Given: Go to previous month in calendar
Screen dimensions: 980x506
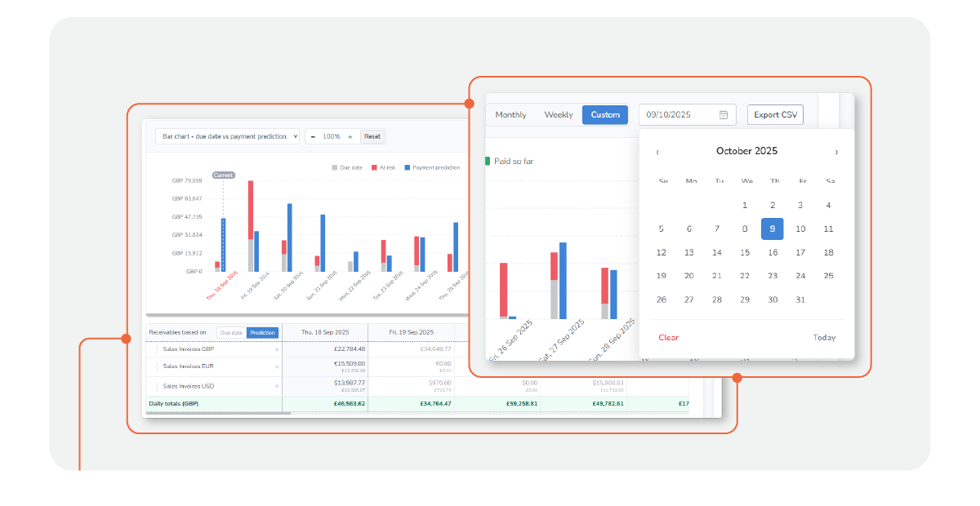Looking at the screenshot, I should click(x=658, y=152).
